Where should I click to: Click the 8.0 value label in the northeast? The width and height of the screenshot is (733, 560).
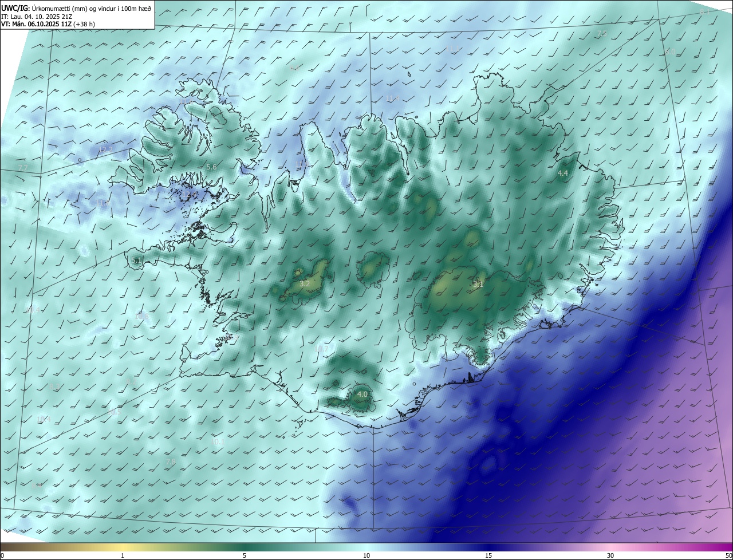point(670,52)
